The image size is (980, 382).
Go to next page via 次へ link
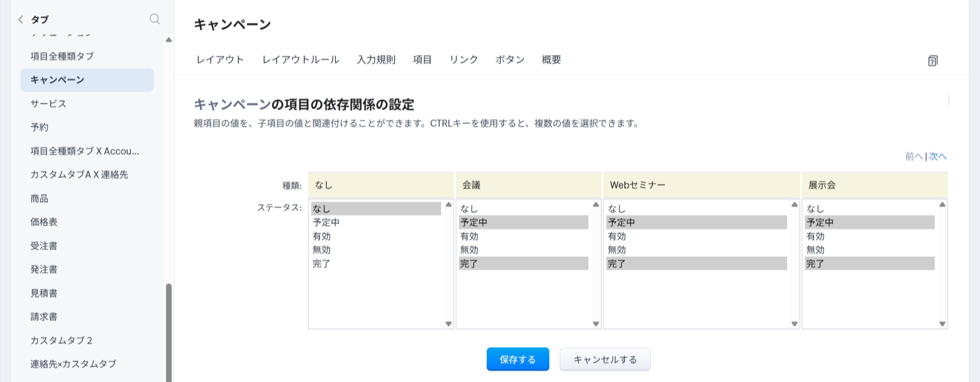pos(937,156)
